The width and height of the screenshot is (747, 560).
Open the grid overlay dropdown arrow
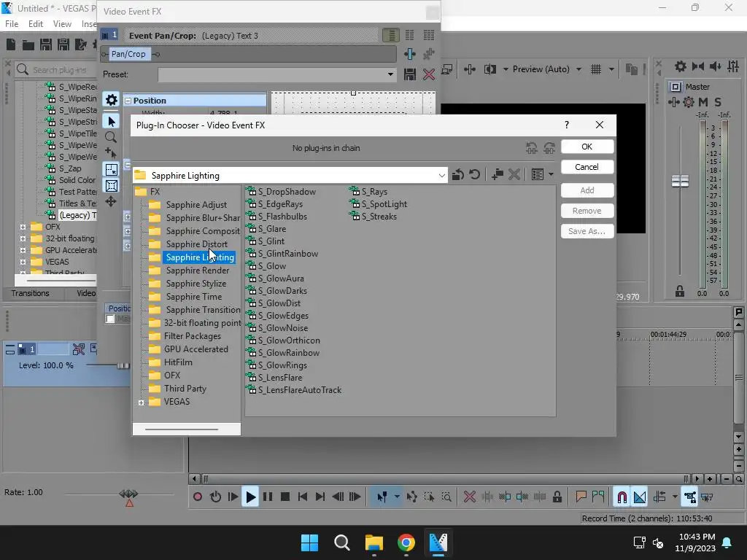[612, 69]
